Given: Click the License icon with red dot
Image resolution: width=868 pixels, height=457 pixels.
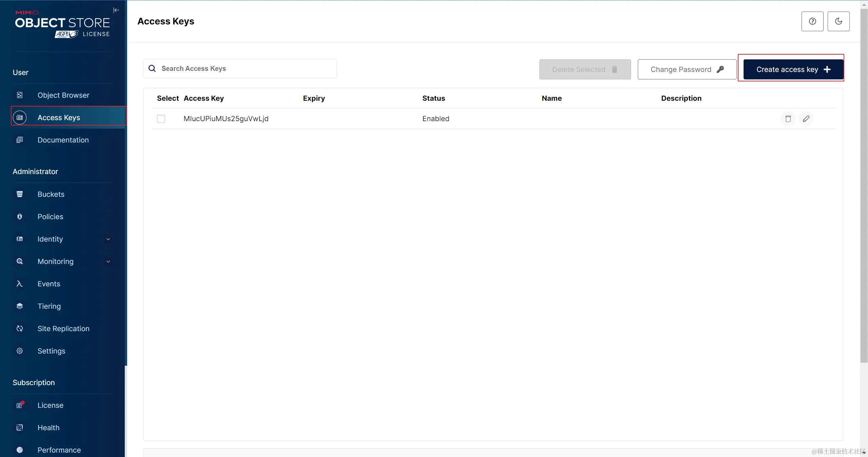Looking at the screenshot, I should tap(20, 405).
